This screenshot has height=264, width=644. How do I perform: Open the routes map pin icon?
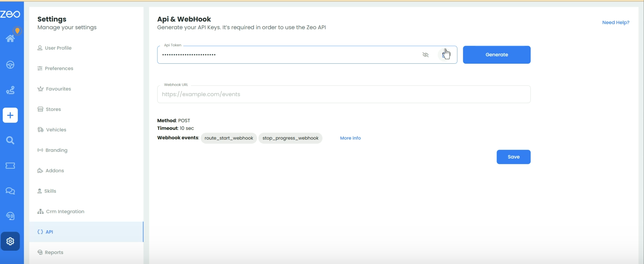(10, 90)
